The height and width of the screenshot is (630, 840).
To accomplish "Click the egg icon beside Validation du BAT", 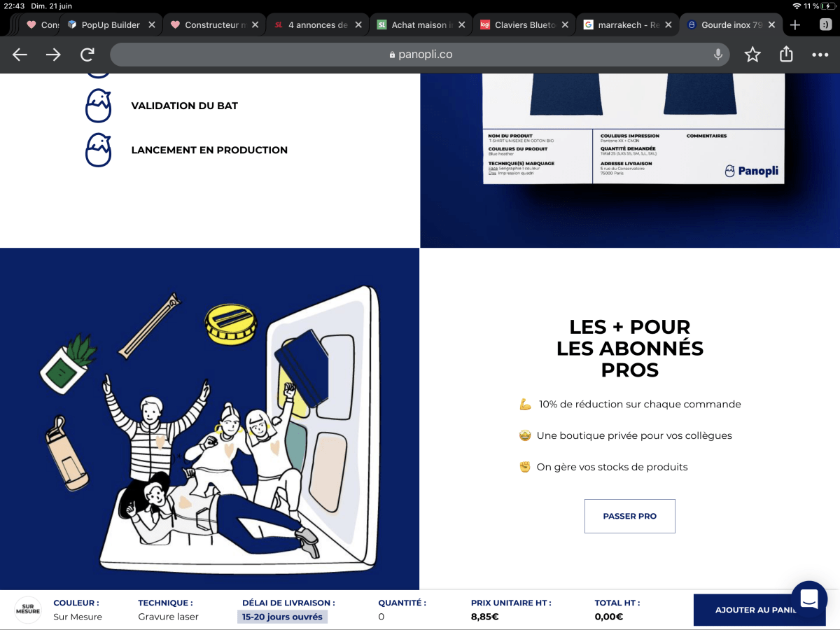I will point(99,106).
